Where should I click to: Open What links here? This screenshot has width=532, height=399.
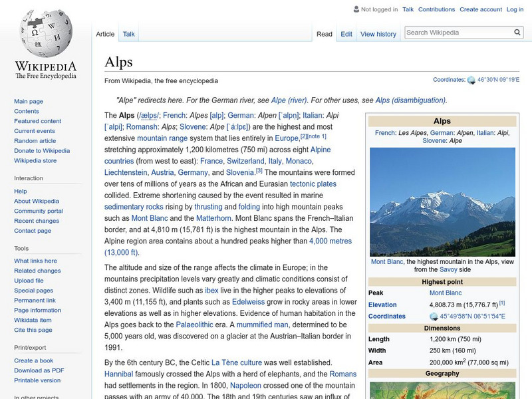35,261
